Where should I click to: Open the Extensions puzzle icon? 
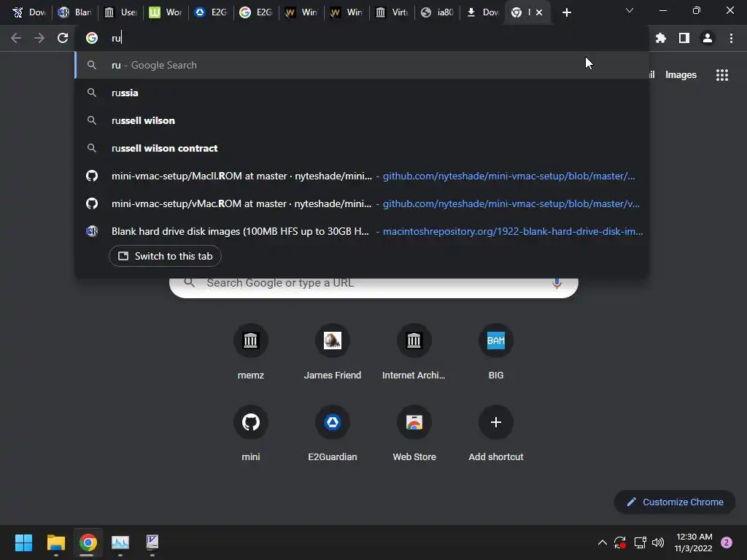(x=660, y=38)
